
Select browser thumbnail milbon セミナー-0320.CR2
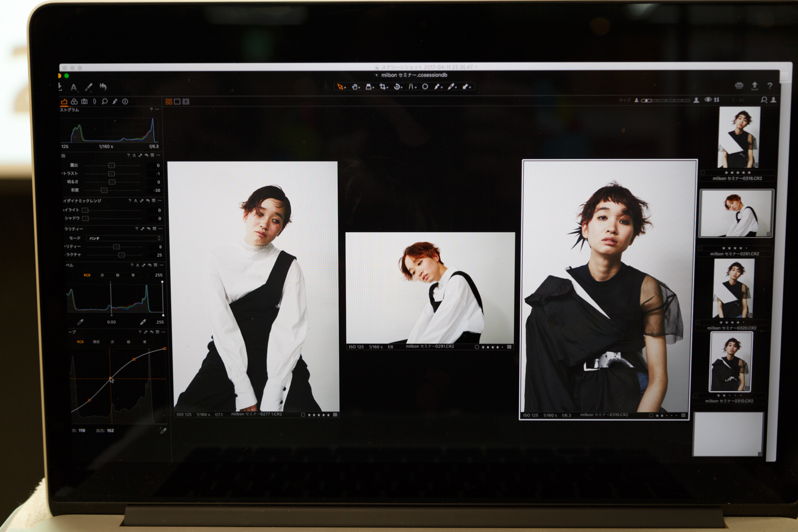(x=733, y=288)
